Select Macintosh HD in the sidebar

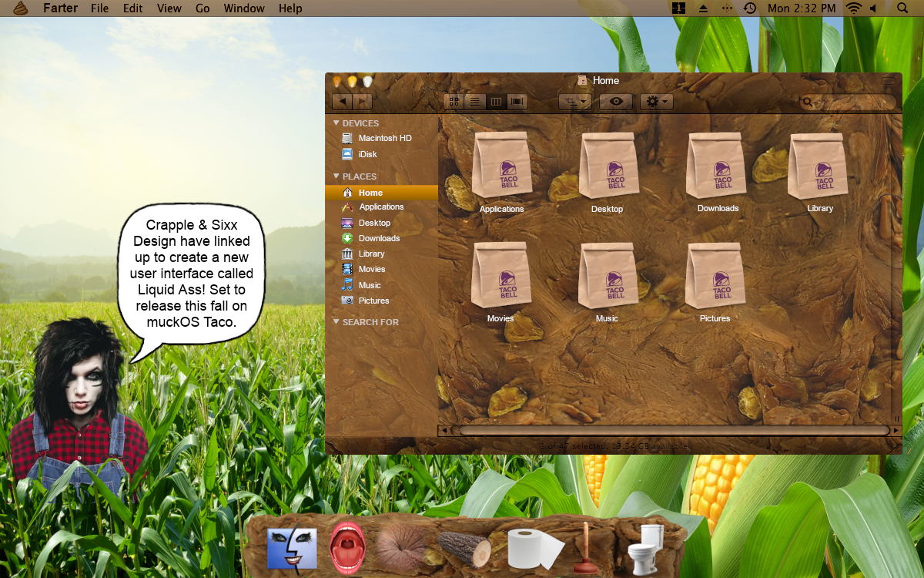click(384, 138)
